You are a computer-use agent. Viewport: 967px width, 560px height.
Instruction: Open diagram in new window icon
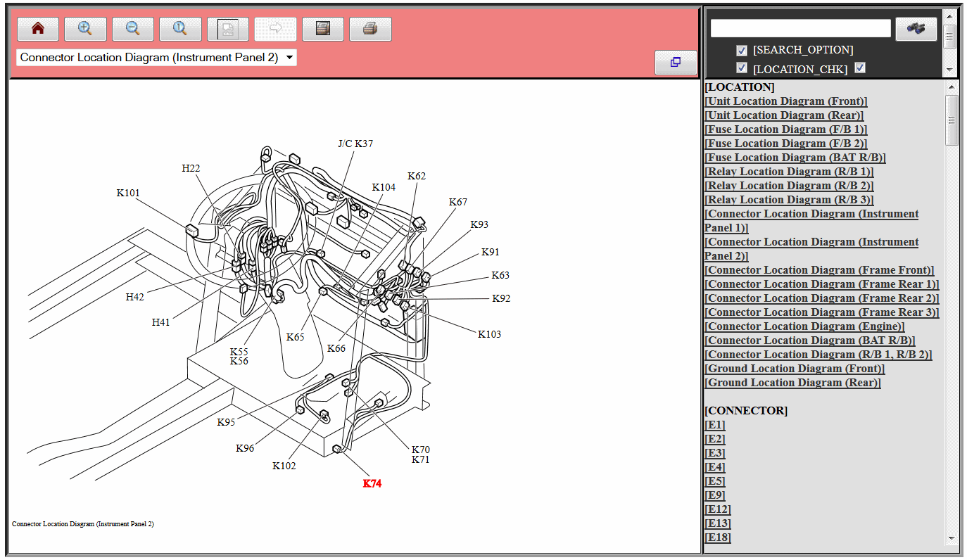pos(675,62)
